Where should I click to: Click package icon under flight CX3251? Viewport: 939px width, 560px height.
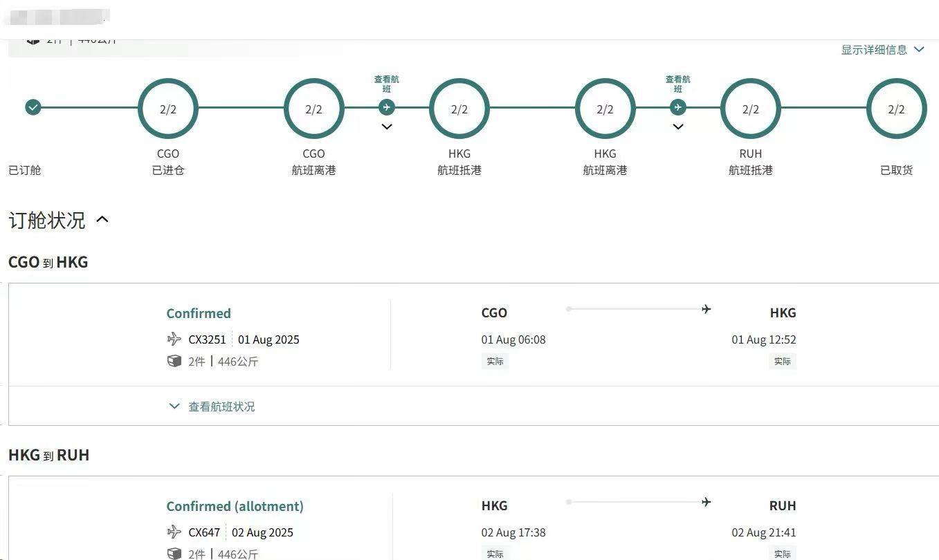click(x=174, y=361)
